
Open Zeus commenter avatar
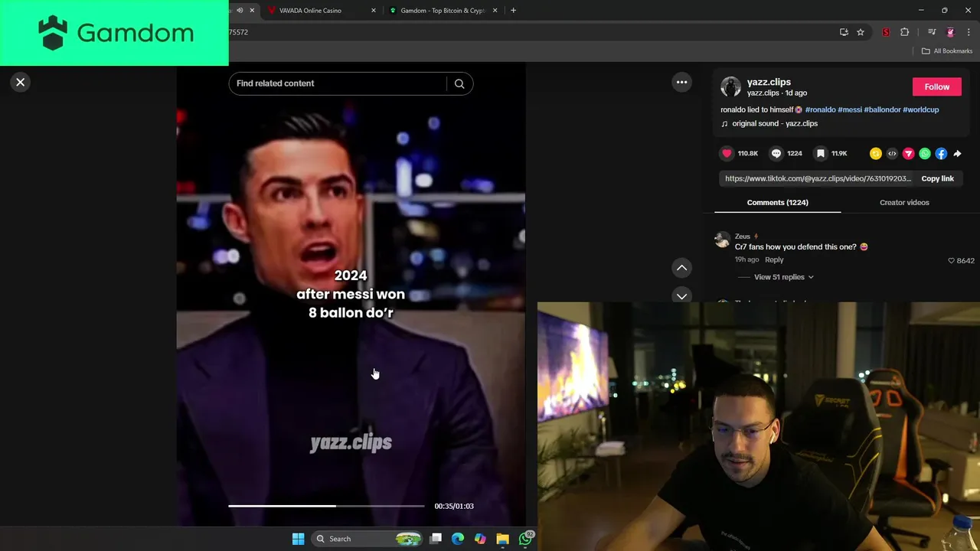722,240
